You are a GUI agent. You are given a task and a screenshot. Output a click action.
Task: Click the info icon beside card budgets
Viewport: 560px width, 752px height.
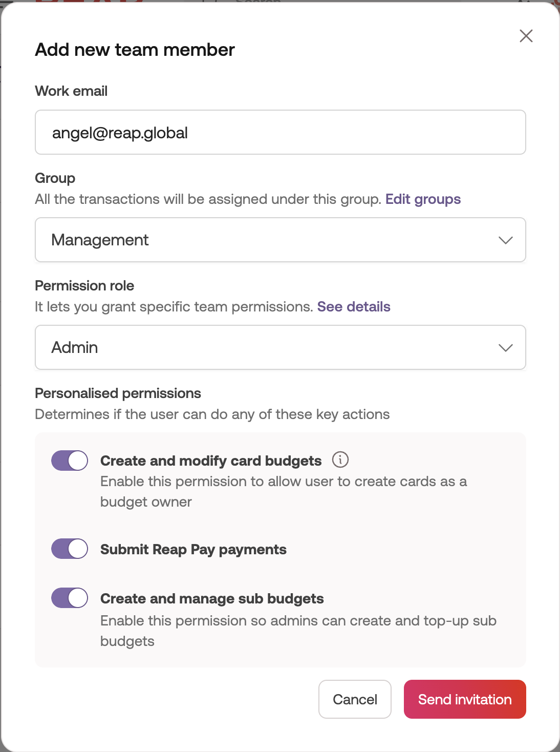pyautogui.click(x=340, y=459)
